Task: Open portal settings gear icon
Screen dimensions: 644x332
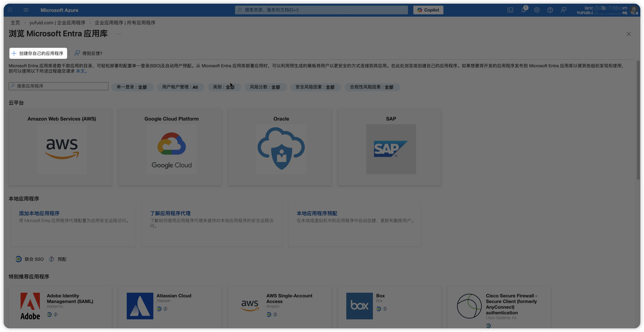Action: 537,10
